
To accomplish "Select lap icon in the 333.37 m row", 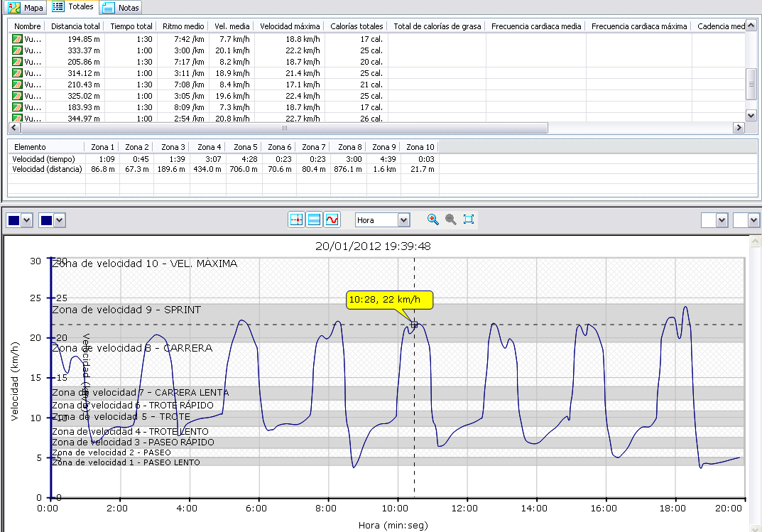I will 18,50.
